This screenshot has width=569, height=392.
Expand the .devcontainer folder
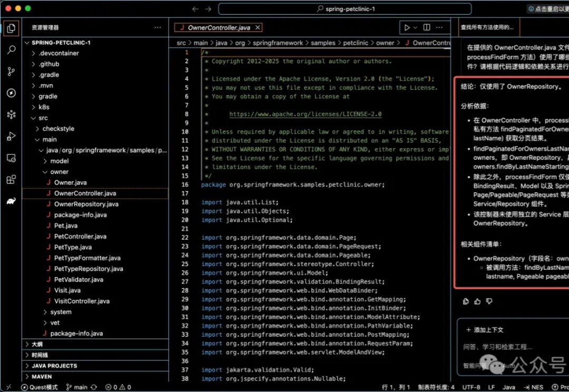pos(58,53)
